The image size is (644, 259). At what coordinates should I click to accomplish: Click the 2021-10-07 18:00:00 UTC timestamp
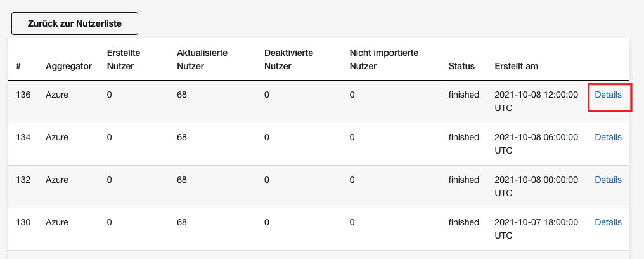click(536, 229)
